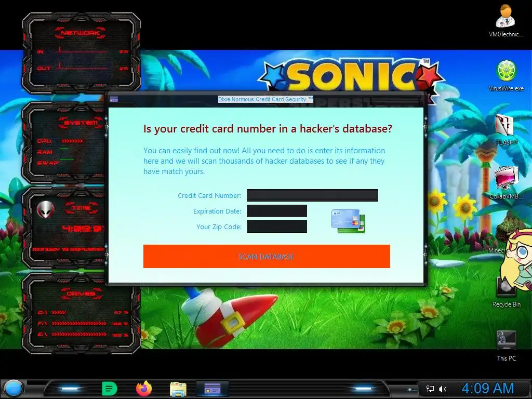Click the SWAP label in the System widget

(47, 163)
